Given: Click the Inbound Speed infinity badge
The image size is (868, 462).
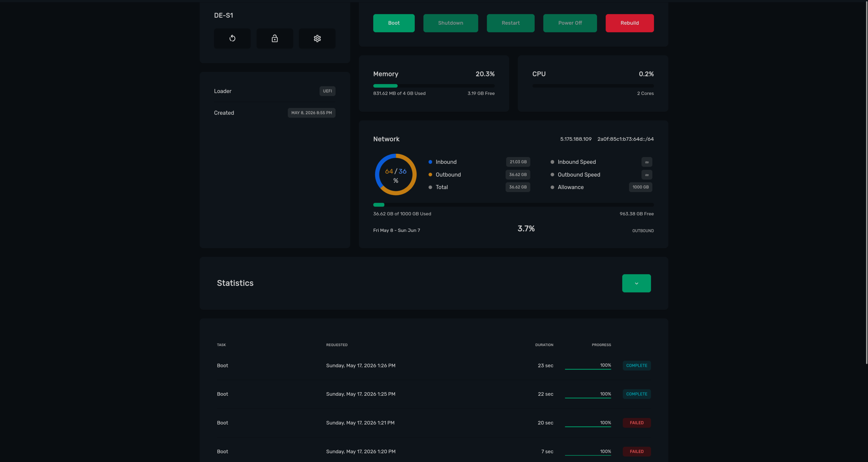Looking at the screenshot, I should tap(647, 162).
